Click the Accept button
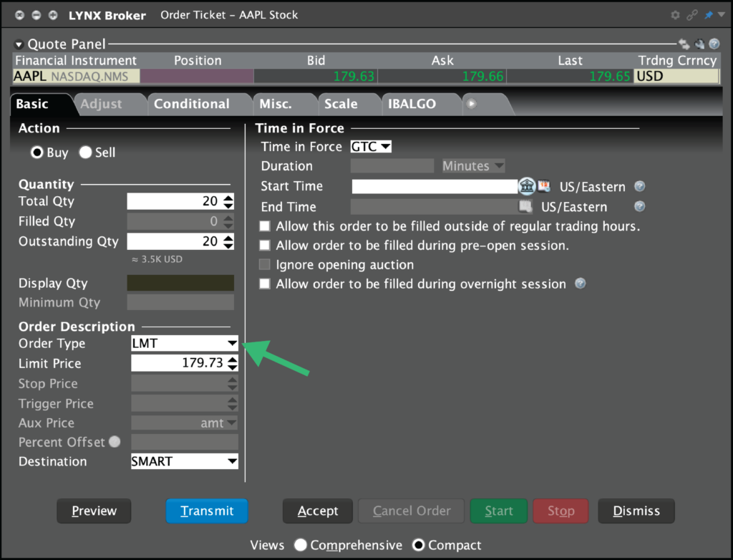 coord(318,511)
